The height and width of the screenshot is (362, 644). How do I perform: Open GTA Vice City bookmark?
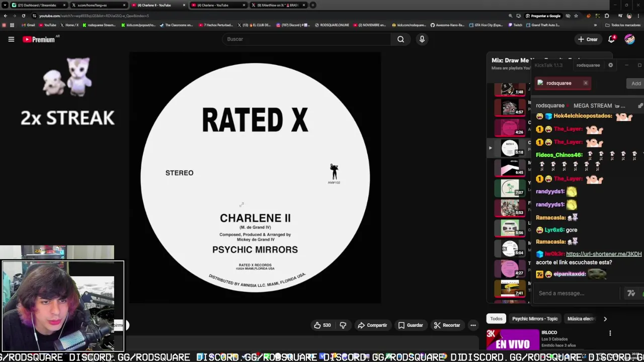(486, 25)
